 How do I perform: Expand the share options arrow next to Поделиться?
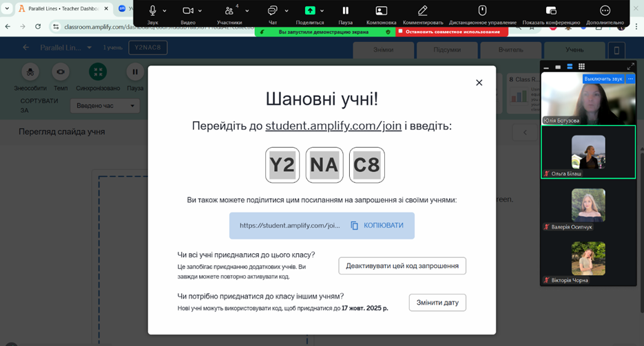(322, 11)
